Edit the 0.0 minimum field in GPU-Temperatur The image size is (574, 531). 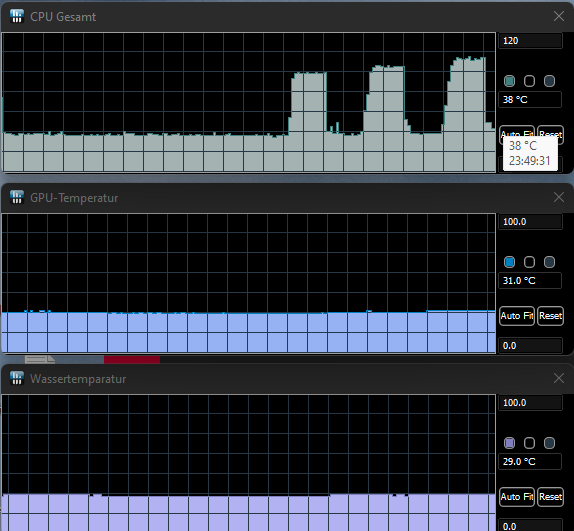tap(530, 345)
